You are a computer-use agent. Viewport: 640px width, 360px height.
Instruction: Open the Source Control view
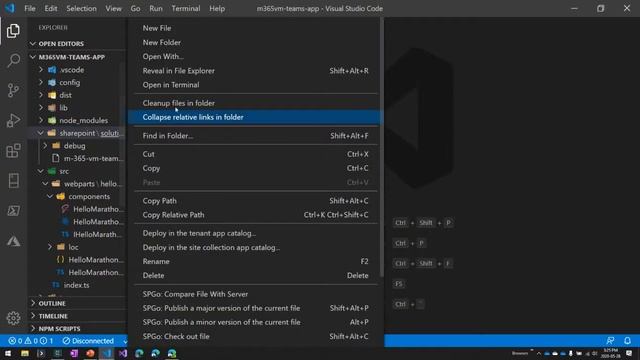[x=13, y=90]
